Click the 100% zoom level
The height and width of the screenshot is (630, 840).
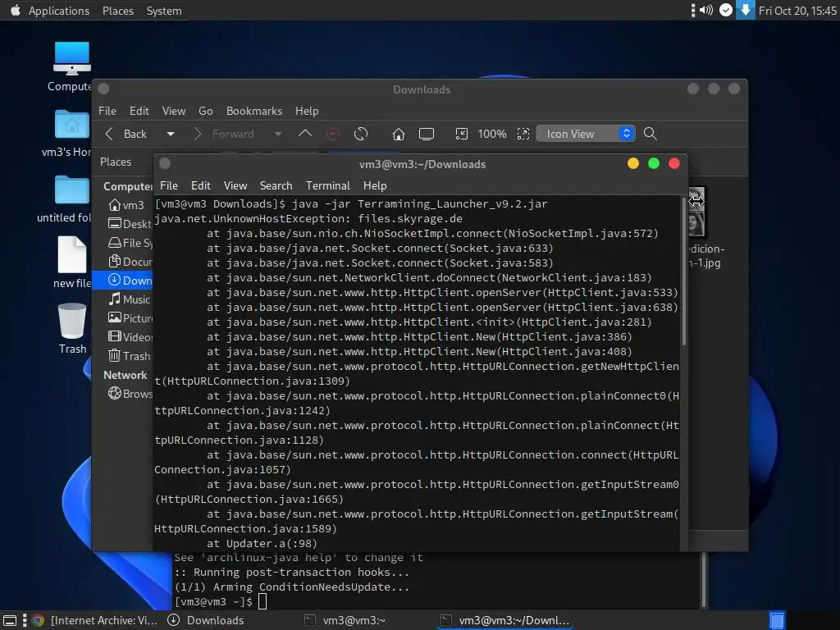[492, 134]
